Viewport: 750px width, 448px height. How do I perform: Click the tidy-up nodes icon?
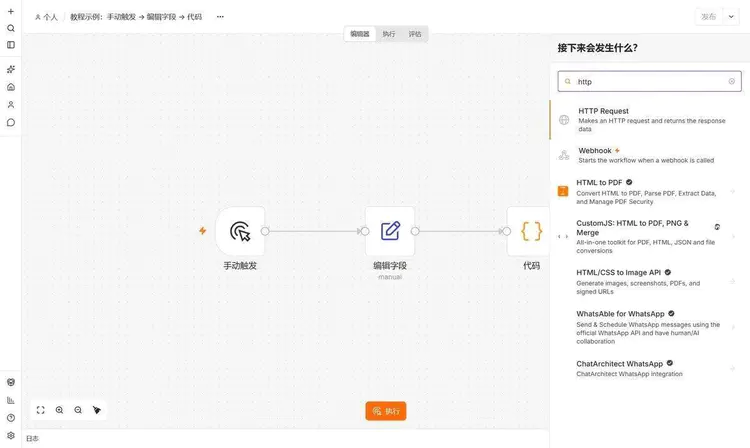point(97,410)
